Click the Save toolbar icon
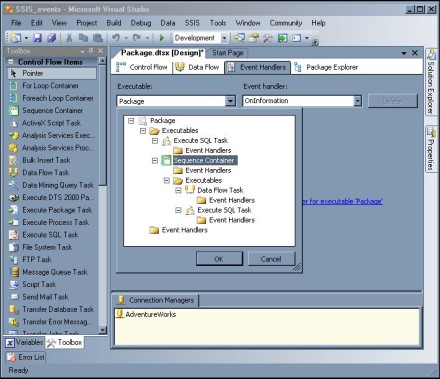The height and width of the screenshot is (379, 440). tap(37, 38)
